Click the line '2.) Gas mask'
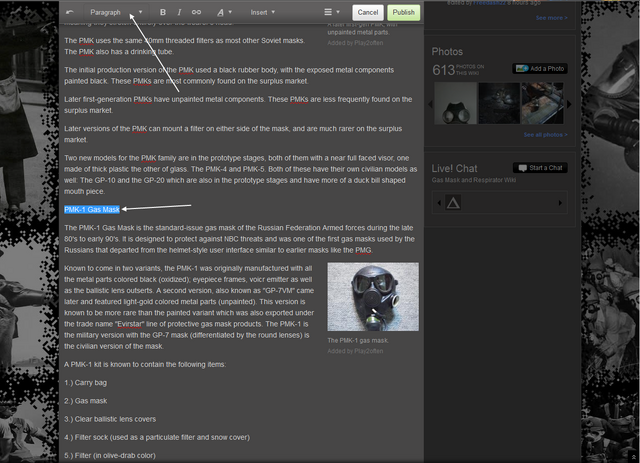640x463 pixels. [x=85, y=401]
